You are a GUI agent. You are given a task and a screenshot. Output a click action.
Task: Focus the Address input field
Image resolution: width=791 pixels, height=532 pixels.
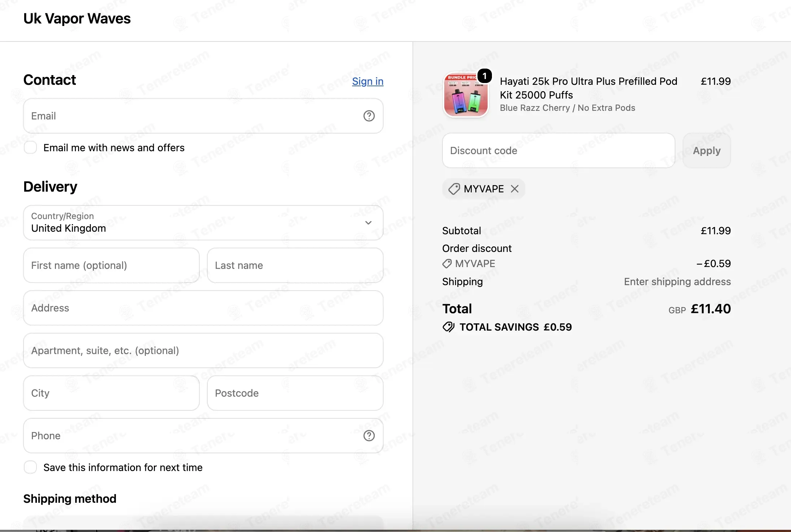click(203, 308)
